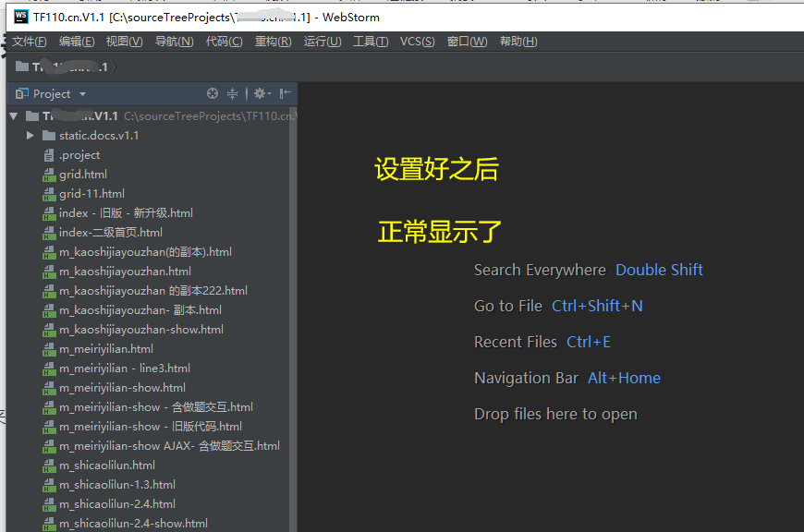Collapse the root project folder arrow
This screenshot has width=804, height=532.
pos(14,116)
